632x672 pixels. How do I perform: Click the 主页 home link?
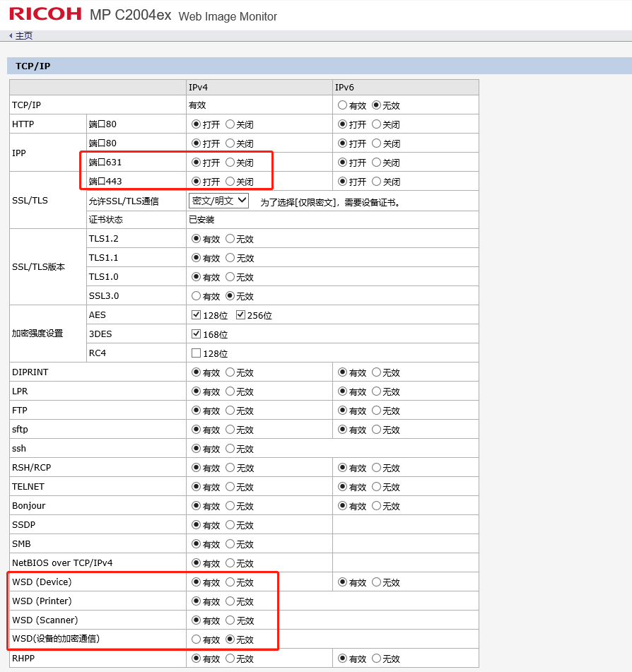23,35
